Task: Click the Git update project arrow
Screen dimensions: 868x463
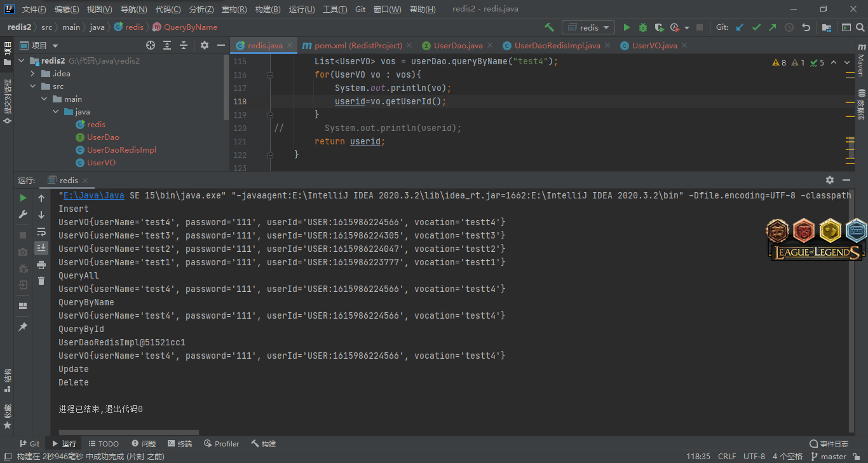Action: (740, 27)
